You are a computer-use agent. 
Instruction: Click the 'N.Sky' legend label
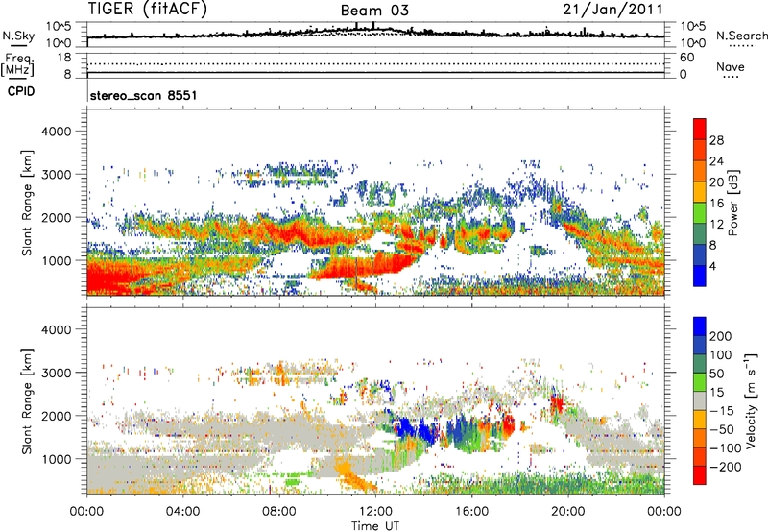[x=18, y=36]
